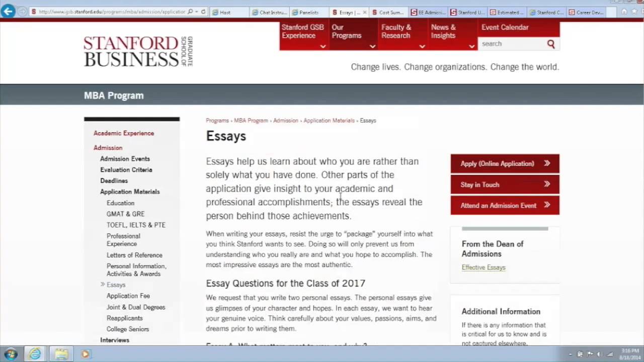Image resolution: width=644 pixels, height=362 pixels.
Task: Click Programs in the breadcrumb
Action: tap(217, 121)
